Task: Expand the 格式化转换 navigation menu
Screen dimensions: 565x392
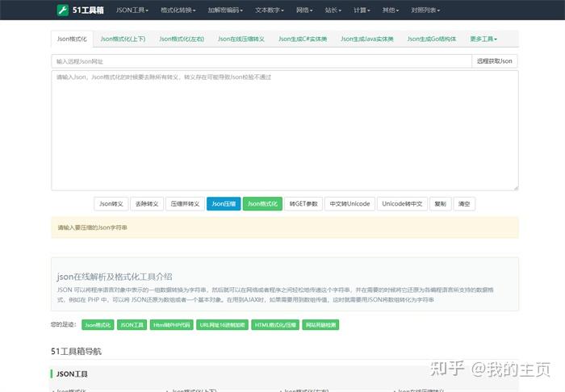Action: click(x=178, y=10)
